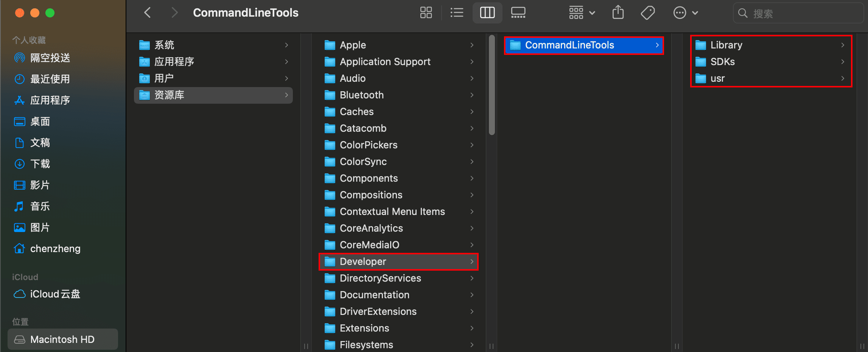Screen dimensions: 868x352
Task: Select the Developer folder
Action: [399, 262]
